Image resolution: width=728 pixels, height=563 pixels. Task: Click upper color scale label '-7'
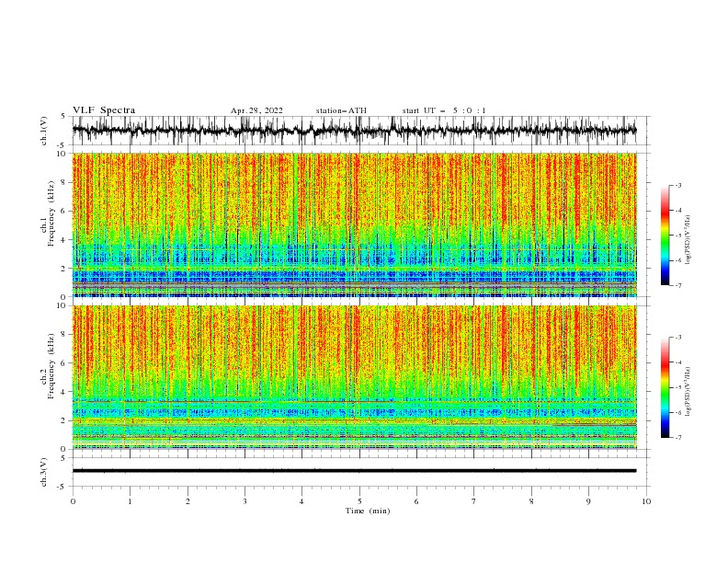(677, 285)
